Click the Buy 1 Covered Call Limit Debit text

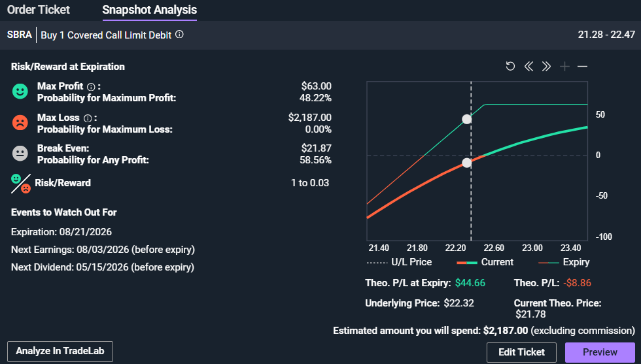(x=106, y=35)
